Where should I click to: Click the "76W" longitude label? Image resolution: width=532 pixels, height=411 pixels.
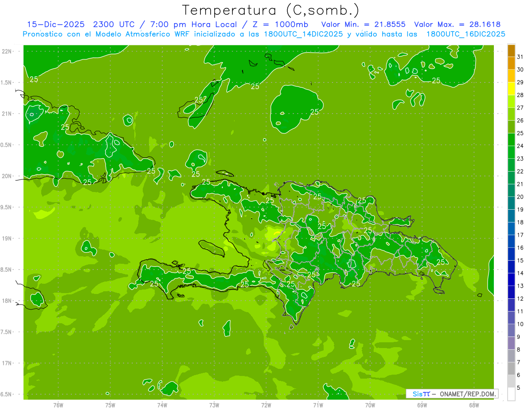[58, 405]
